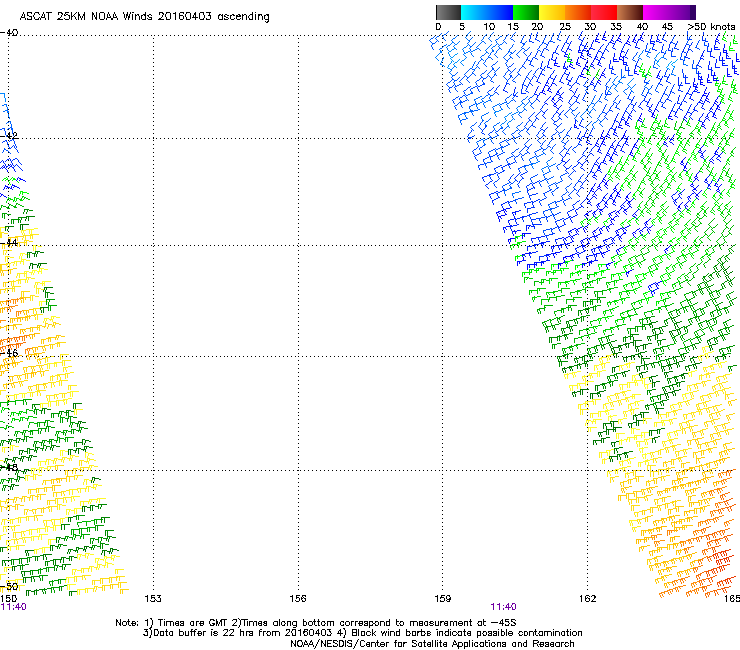Pick the dark purple 45-50 knots legend segment

[x=682, y=12]
